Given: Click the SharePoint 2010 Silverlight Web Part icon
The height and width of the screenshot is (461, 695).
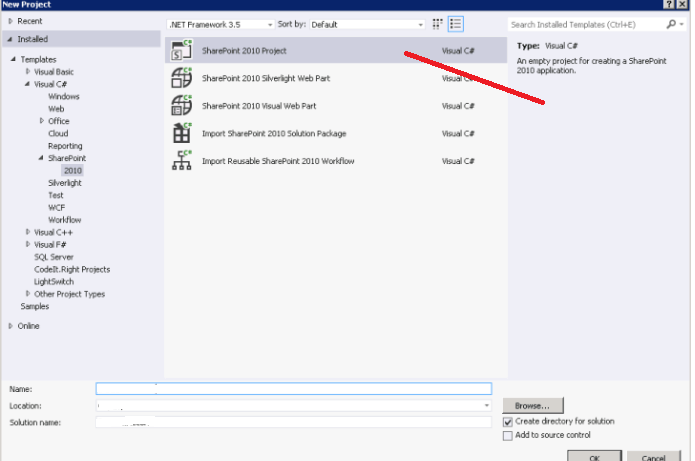Looking at the screenshot, I should click(x=181, y=78).
